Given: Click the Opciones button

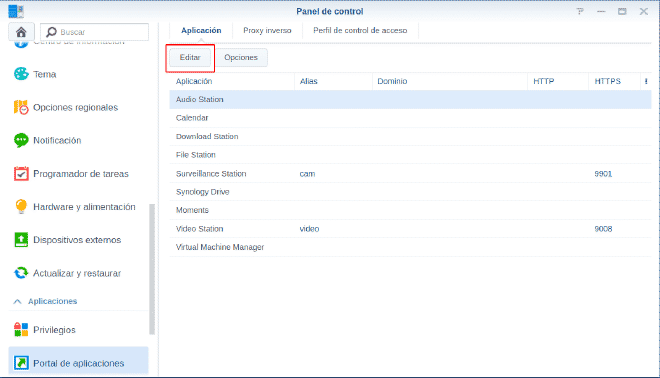Looking at the screenshot, I should [x=241, y=57].
